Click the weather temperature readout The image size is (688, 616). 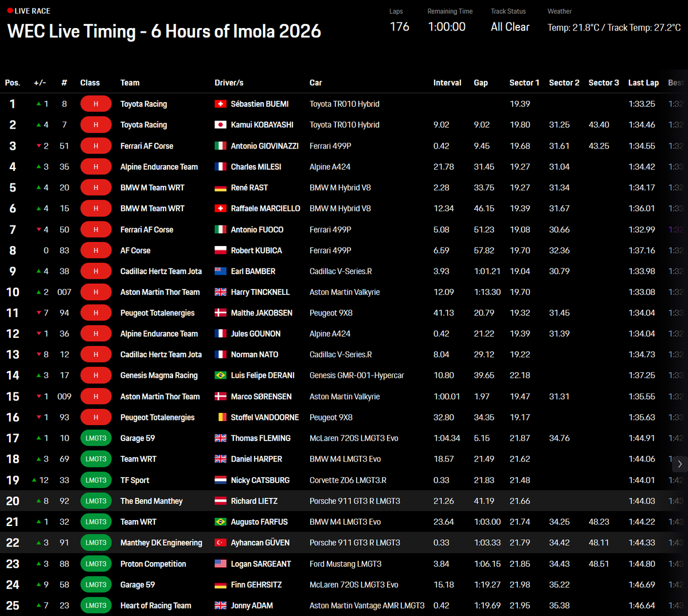coord(614,28)
